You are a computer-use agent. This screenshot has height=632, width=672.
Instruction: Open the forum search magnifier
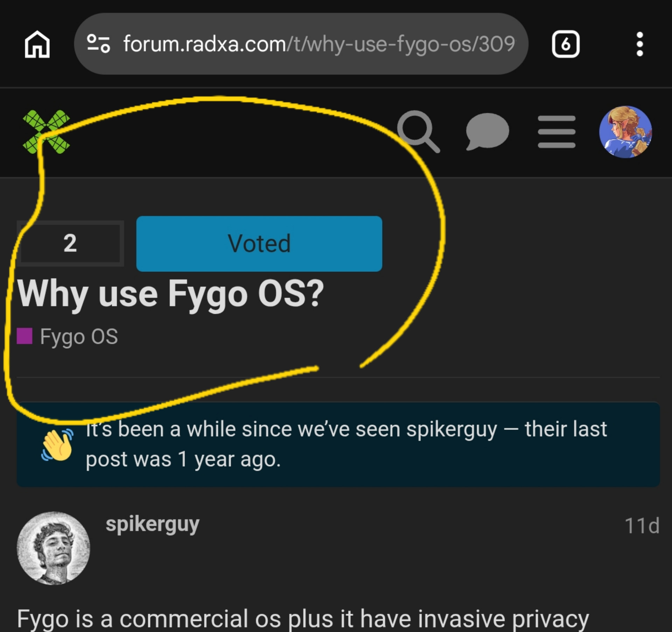click(418, 132)
